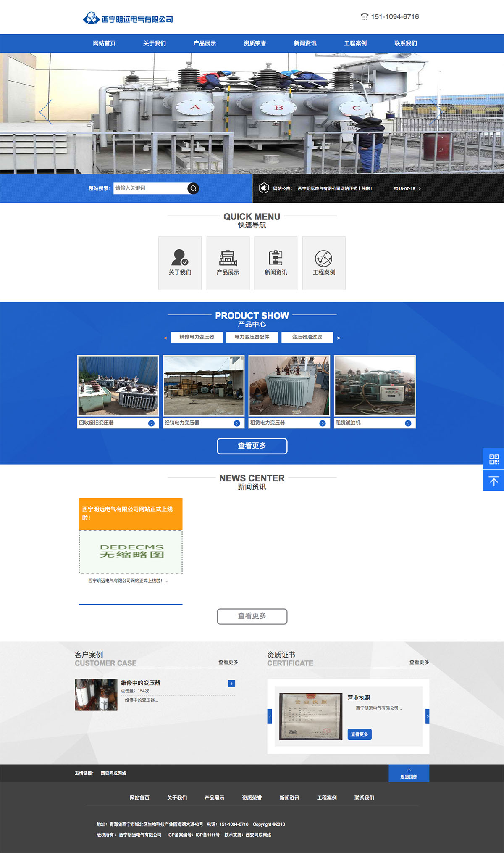This screenshot has height=853, width=504.
Task: Click 查看更多 button under the products
Action: (252, 446)
